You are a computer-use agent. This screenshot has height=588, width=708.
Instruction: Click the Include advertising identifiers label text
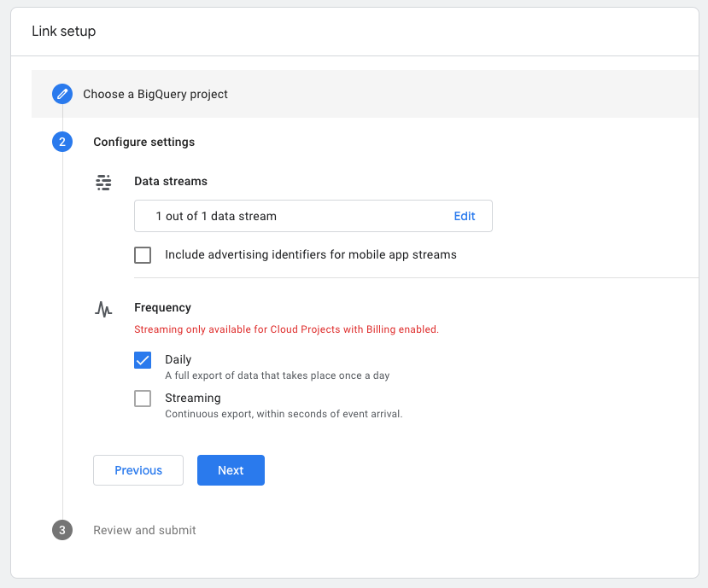coord(311,254)
